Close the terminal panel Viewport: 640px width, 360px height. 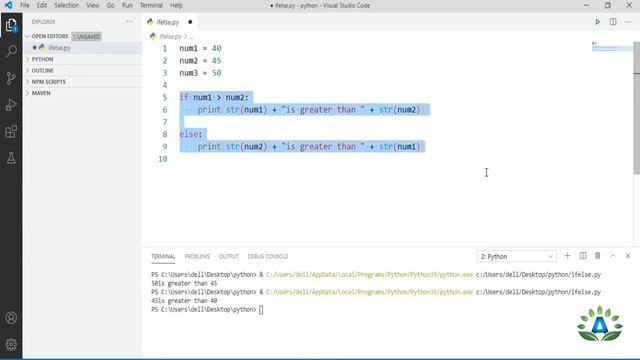628,256
